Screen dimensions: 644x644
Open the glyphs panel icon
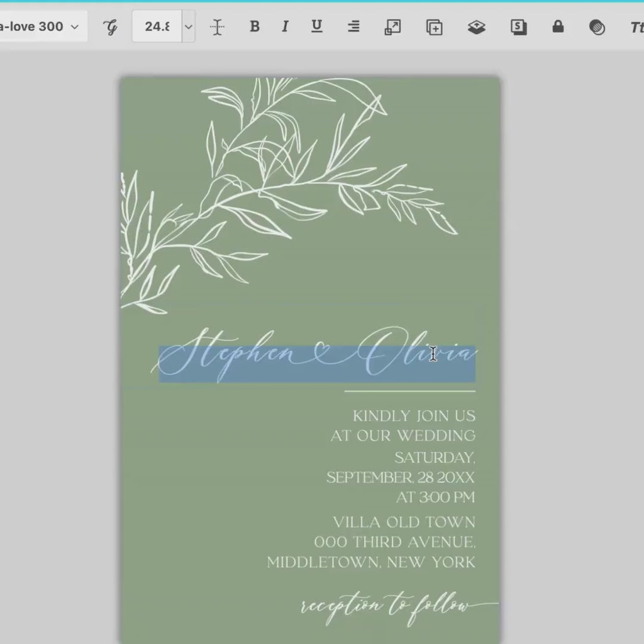110,27
